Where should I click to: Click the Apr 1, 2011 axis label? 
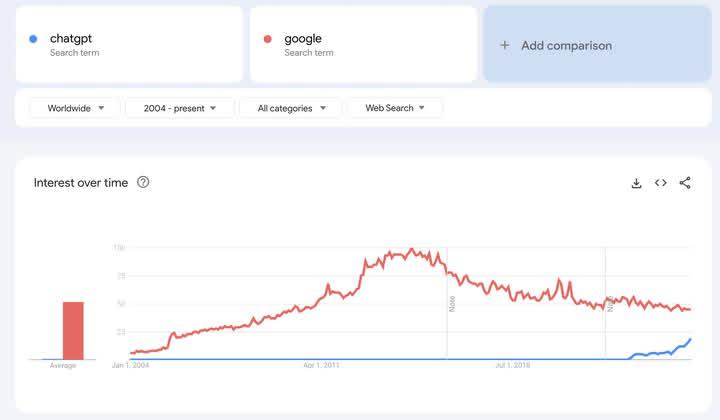[x=321, y=366]
